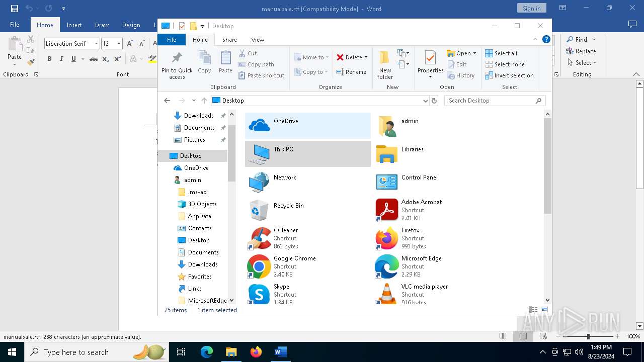Click Cut in Explorer Clipboard group

[x=248, y=53]
